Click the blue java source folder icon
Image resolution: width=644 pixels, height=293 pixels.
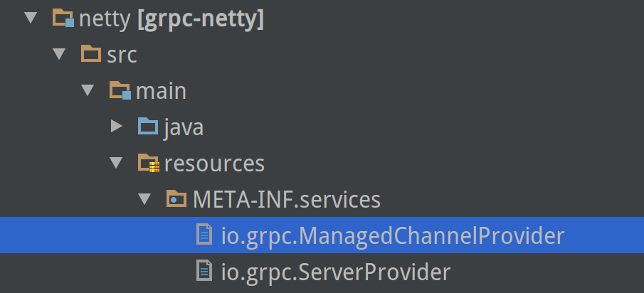pyautogui.click(x=147, y=127)
